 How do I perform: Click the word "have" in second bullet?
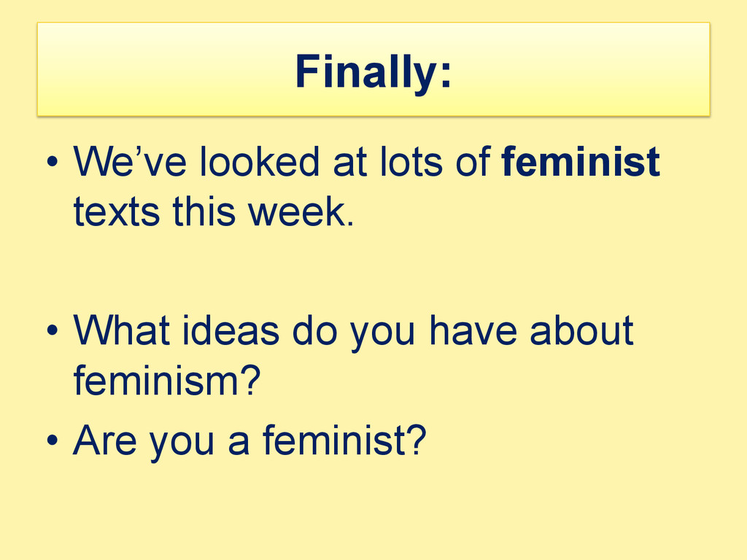[473, 330]
